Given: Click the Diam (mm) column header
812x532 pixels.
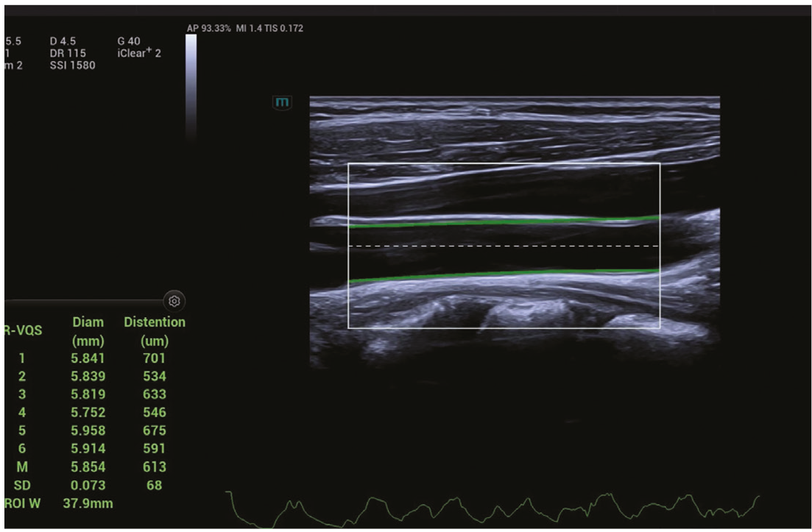Looking at the screenshot, I should [x=88, y=331].
